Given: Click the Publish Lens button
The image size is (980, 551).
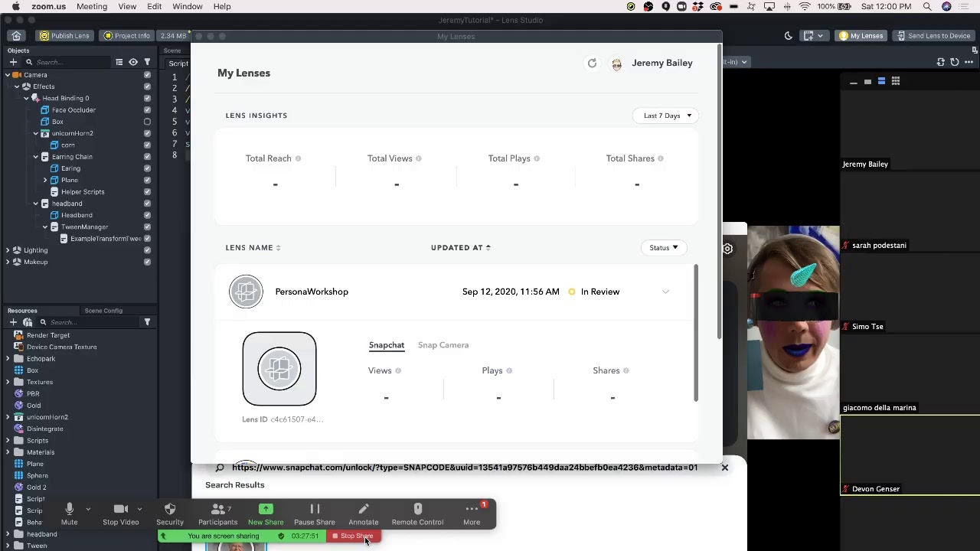Looking at the screenshot, I should point(64,36).
